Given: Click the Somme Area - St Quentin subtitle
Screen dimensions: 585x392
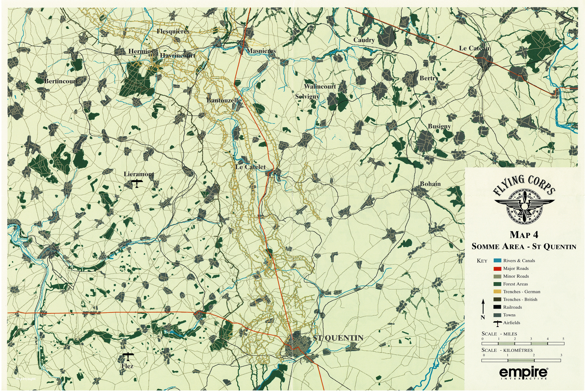Looking at the screenshot, I should 524,247.
